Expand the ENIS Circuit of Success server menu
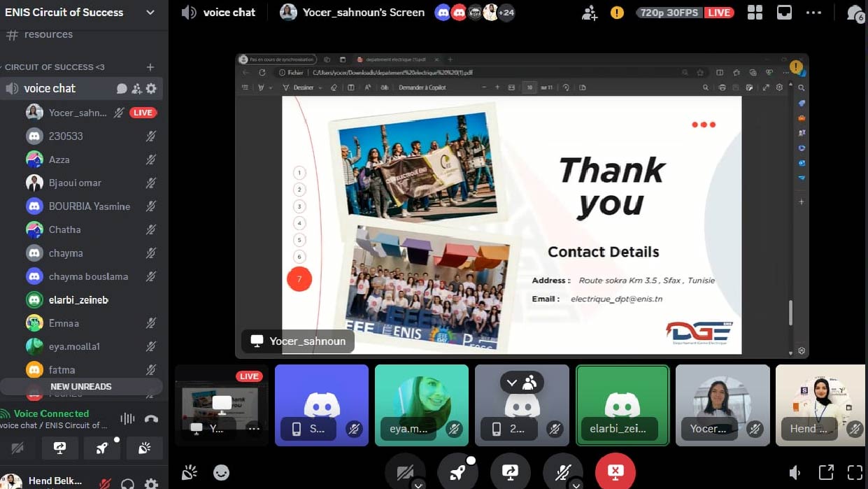Image resolution: width=868 pixels, height=489 pixels. [x=150, y=13]
